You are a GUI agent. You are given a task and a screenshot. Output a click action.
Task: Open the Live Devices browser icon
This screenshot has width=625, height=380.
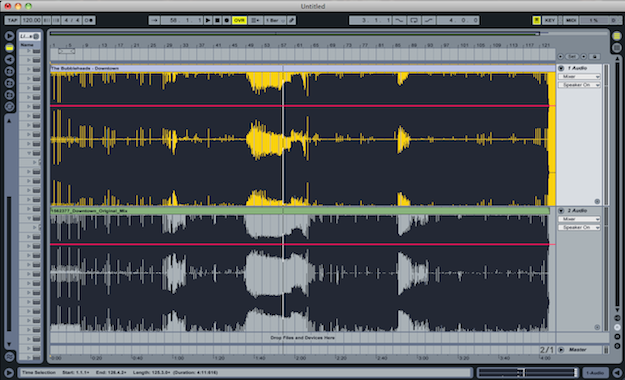[x=9, y=36]
